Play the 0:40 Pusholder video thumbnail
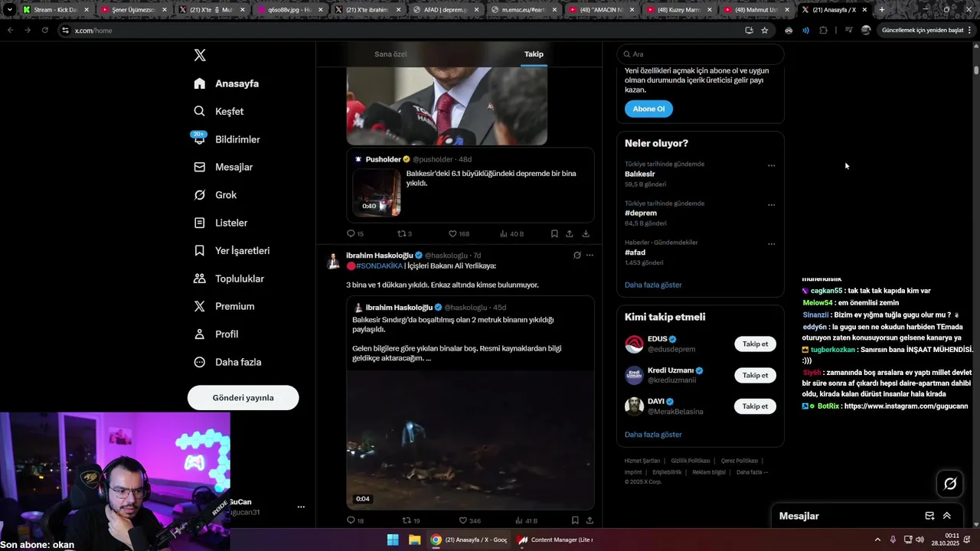 coord(376,192)
